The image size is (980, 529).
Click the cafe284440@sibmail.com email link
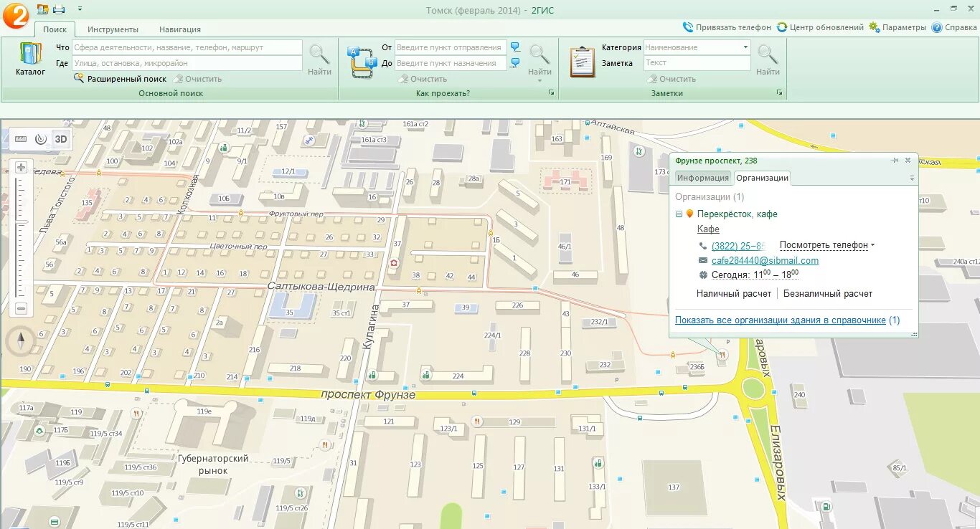(x=765, y=261)
